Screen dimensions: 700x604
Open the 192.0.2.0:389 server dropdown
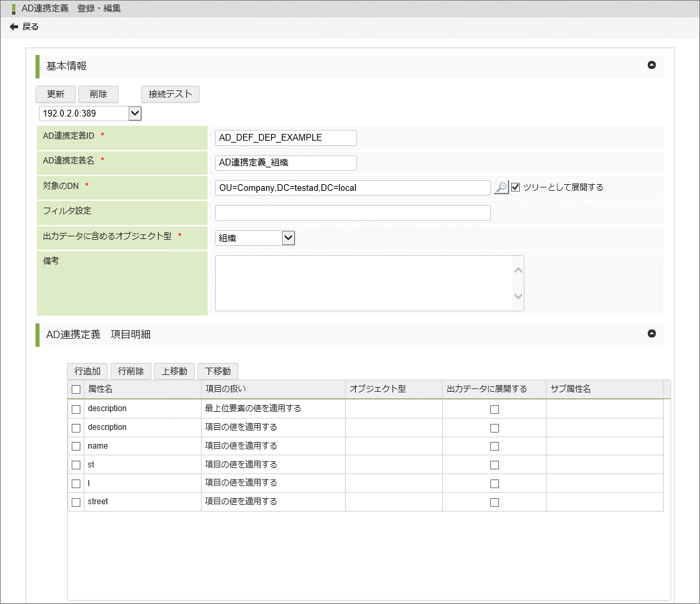[135, 113]
